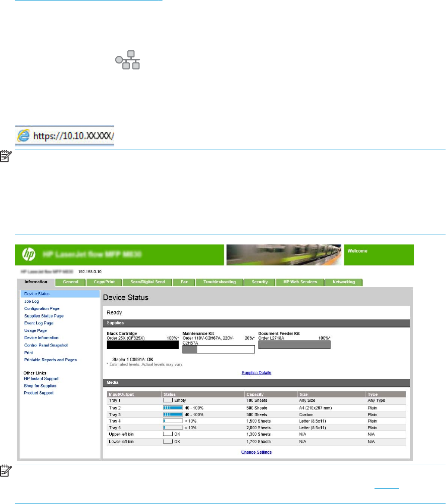Open the Usage Page link
This screenshot has width=446, height=504.
click(x=35, y=331)
